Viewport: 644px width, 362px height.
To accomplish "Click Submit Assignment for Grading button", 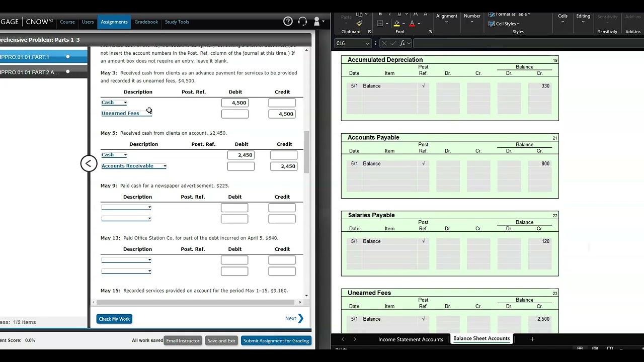I will 276,341.
